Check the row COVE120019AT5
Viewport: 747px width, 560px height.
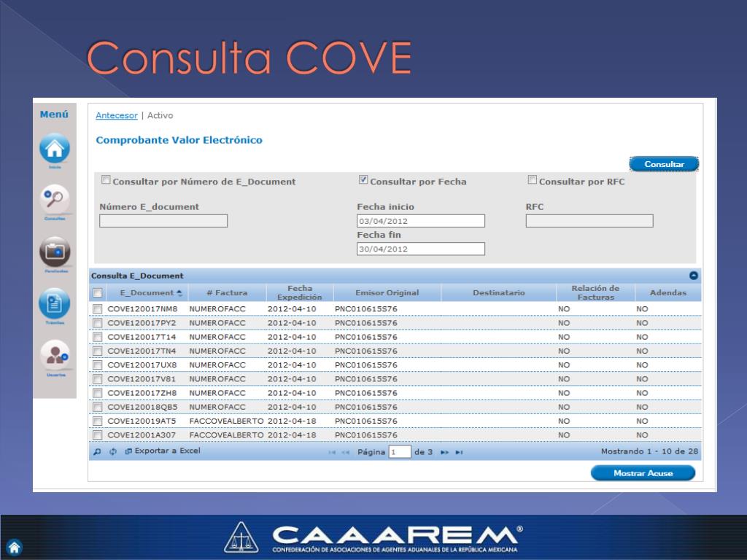coord(97,421)
